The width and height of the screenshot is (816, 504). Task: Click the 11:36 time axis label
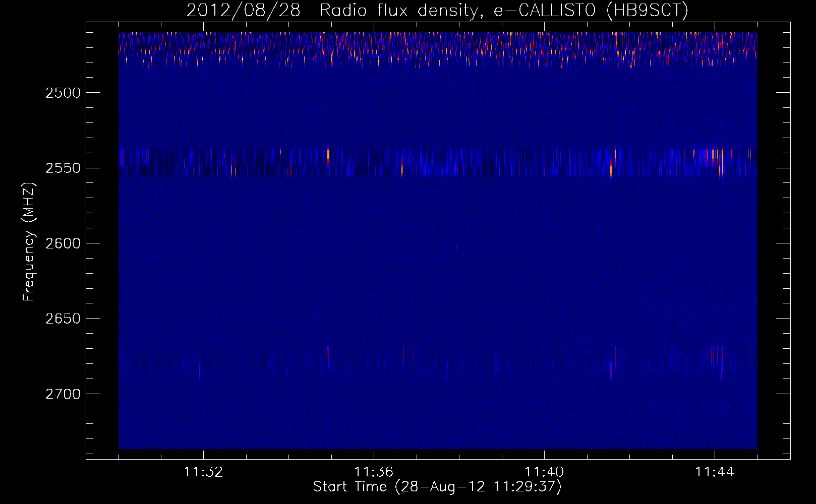(x=374, y=472)
